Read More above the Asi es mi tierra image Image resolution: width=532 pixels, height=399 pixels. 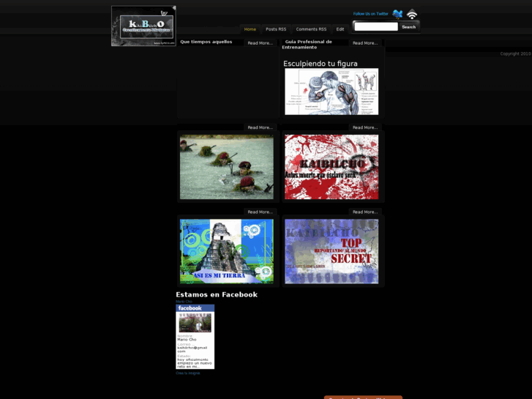point(261,212)
